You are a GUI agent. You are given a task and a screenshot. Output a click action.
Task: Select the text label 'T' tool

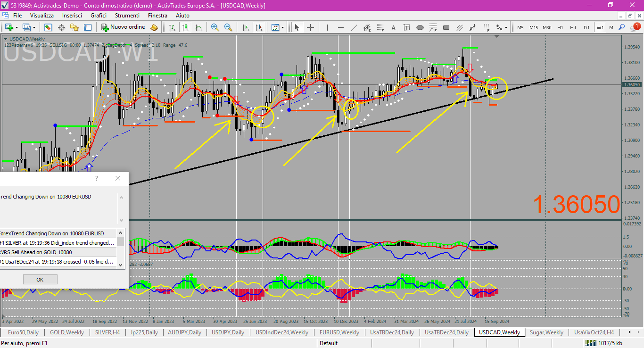407,27
